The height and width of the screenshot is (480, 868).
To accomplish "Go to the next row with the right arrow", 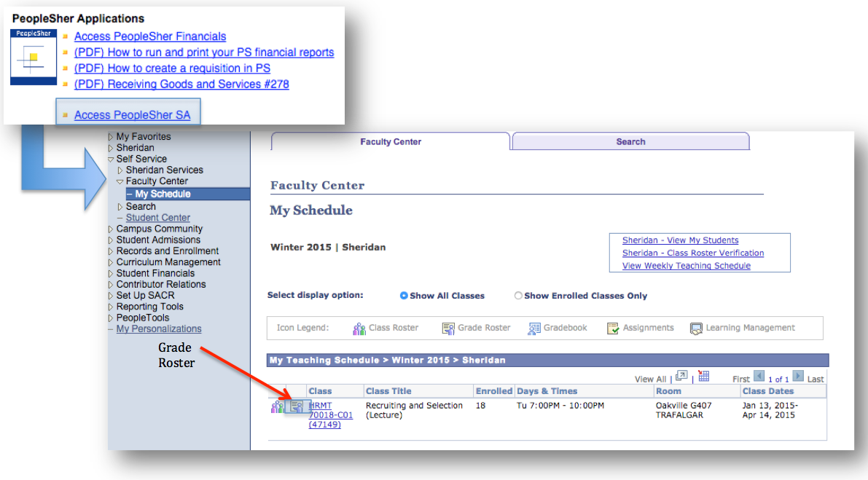I will click(798, 377).
